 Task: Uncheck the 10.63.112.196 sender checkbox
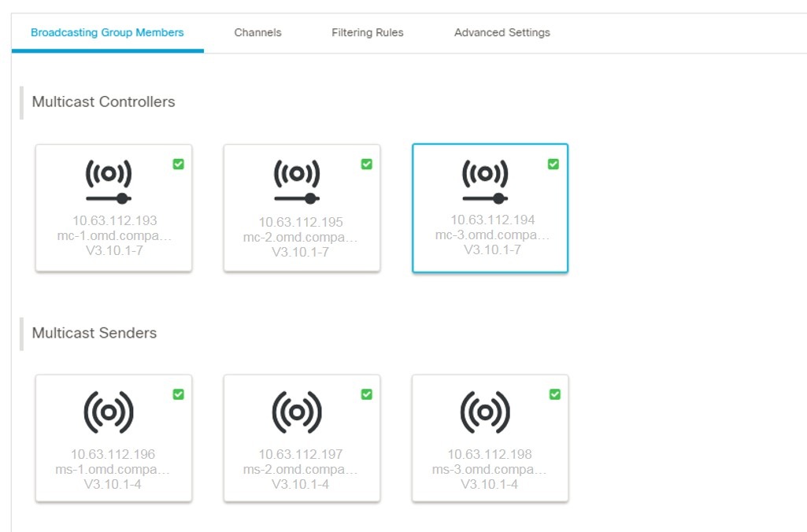[x=178, y=394]
